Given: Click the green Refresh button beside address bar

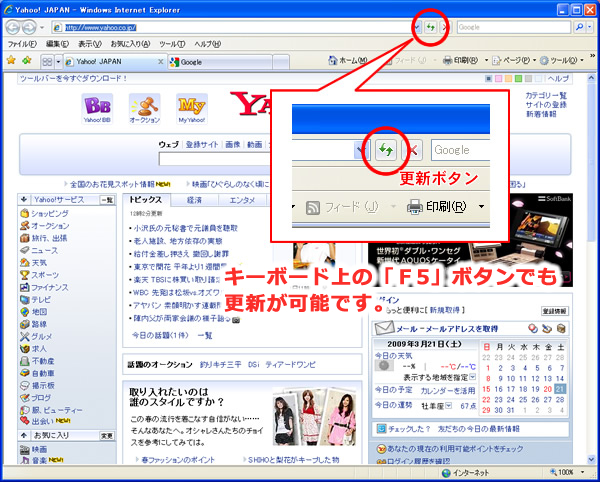Looking at the screenshot, I should coord(431,27).
